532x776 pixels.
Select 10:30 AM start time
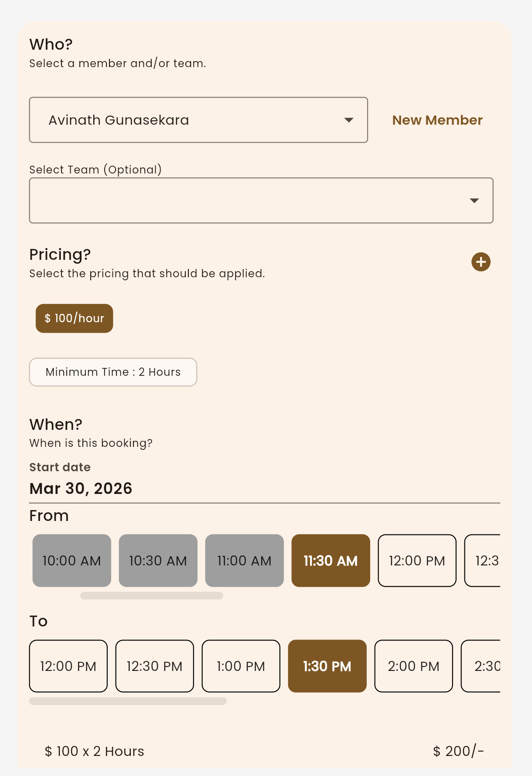coord(158,561)
